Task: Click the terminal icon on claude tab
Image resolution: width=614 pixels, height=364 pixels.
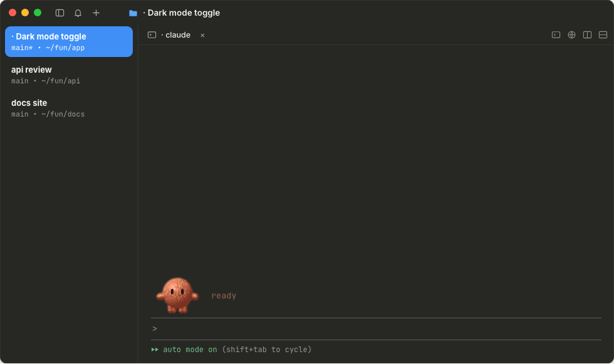Action: [152, 35]
